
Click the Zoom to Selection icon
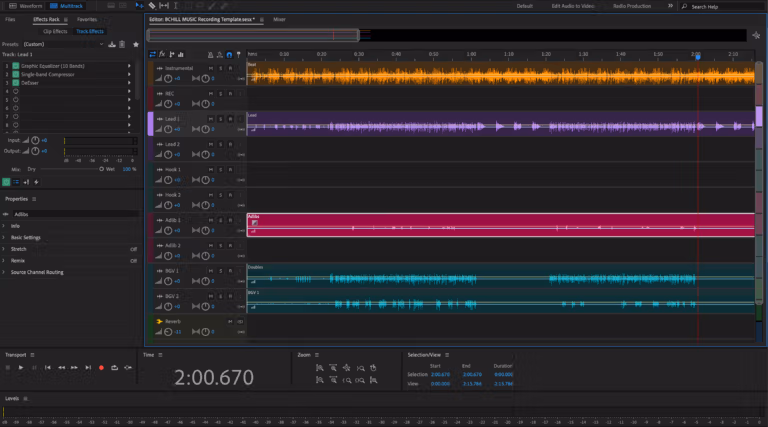[x=360, y=380]
